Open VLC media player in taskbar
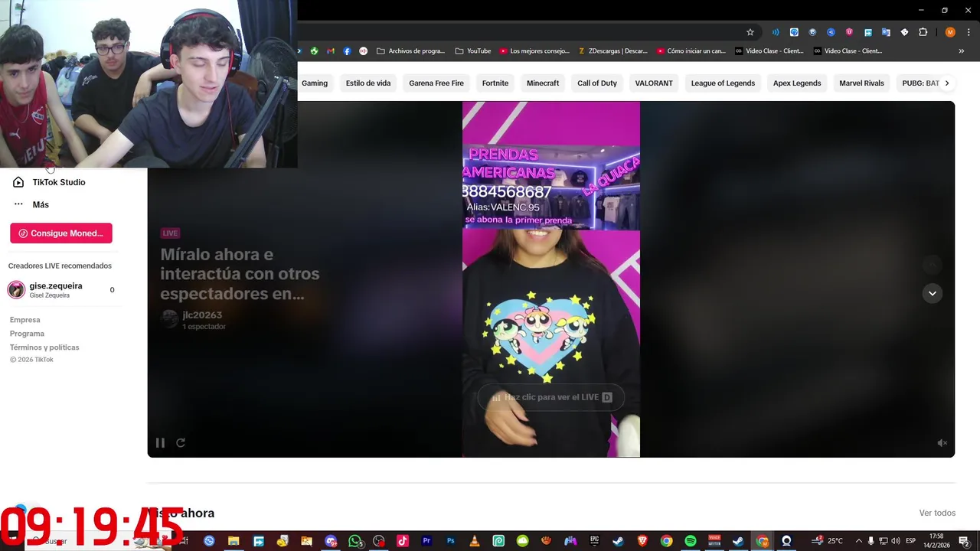Screen dimensions: 980x551 point(474,541)
